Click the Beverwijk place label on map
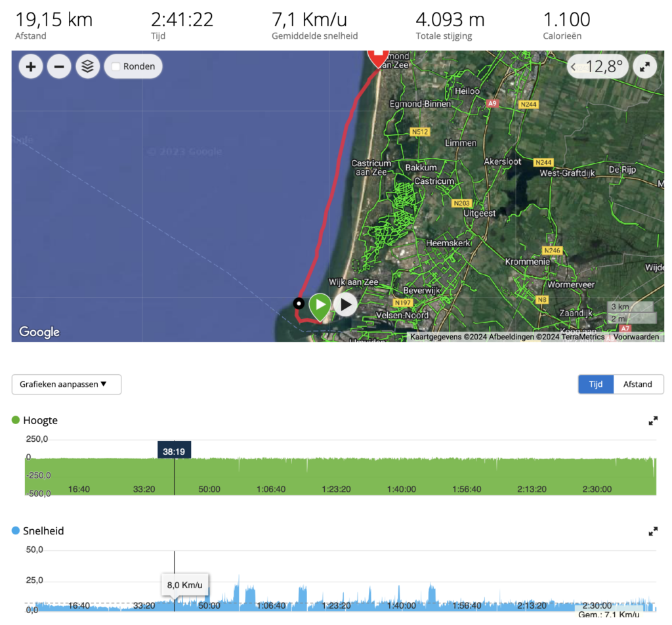 coord(422,290)
